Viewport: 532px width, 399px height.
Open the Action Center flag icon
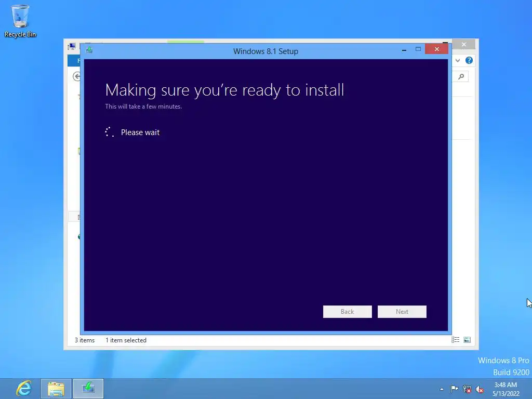tap(454, 389)
